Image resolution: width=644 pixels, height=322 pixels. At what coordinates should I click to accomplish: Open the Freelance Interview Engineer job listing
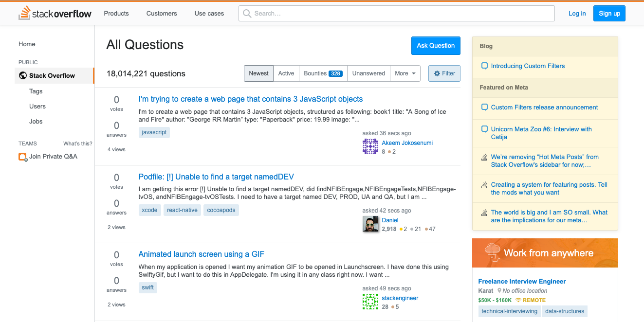522,281
